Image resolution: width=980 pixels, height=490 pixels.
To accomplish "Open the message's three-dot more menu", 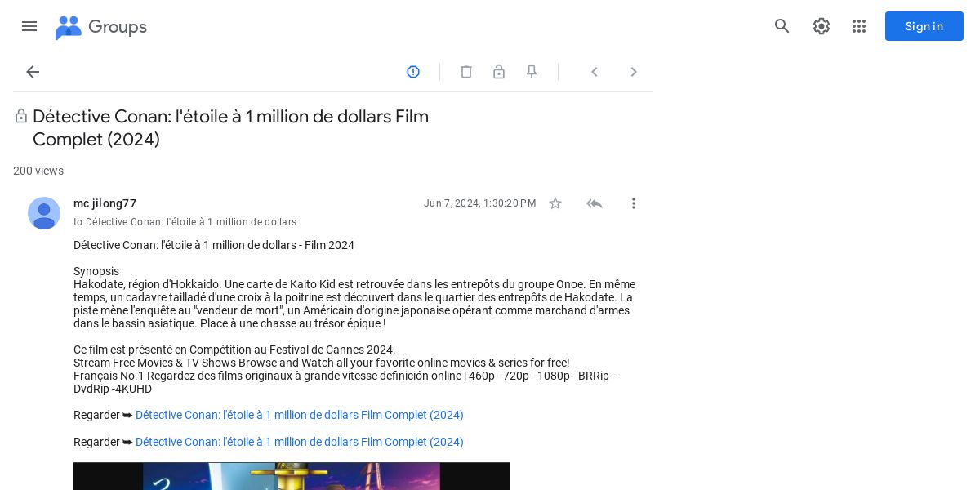I will click(x=634, y=203).
